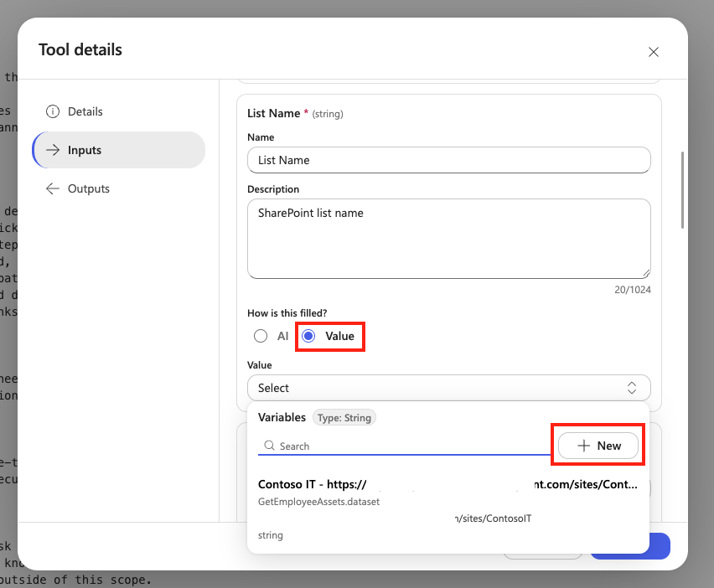Click the plus icon on New

pyautogui.click(x=583, y=446)
